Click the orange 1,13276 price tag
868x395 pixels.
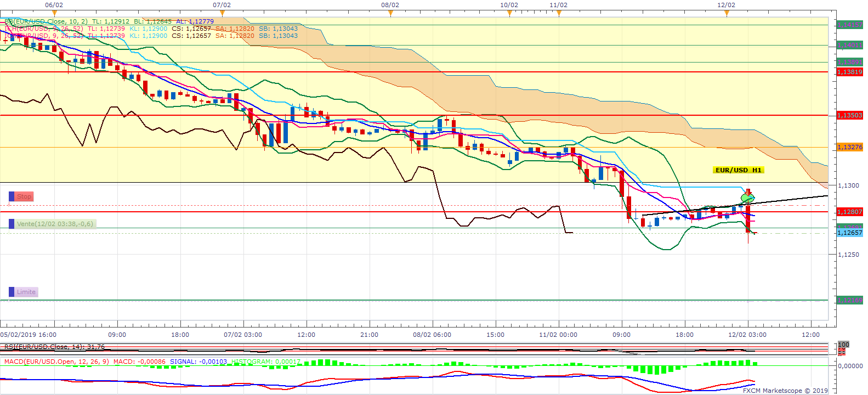pyautogui.click(x=849, y=147)
